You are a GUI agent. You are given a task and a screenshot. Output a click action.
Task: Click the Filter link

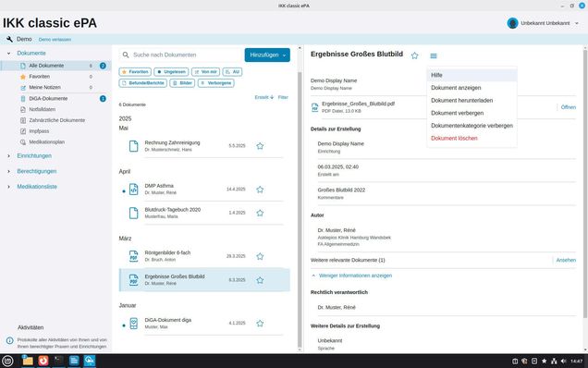coord(283,97)
